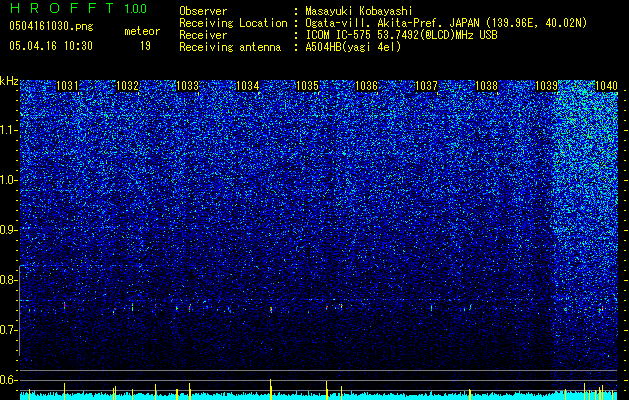629x400 pixels.
Task: Click the time marker 1031
Action: click(67, 86)
